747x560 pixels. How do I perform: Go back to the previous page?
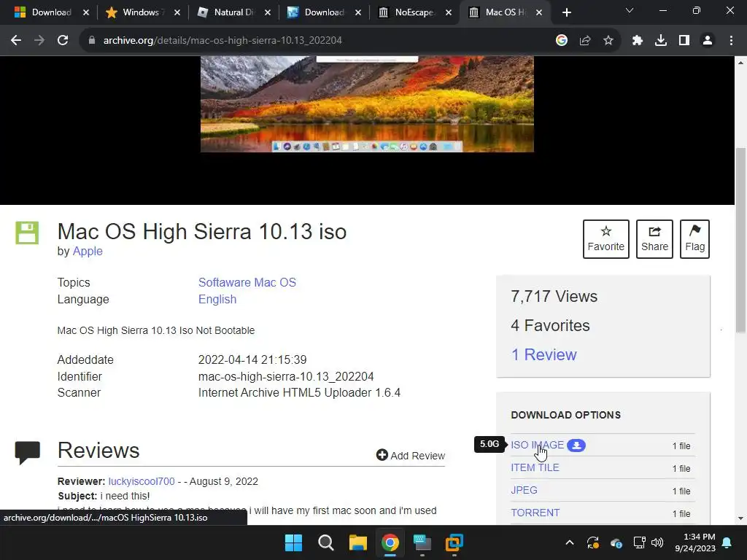(x=16, y=41)
